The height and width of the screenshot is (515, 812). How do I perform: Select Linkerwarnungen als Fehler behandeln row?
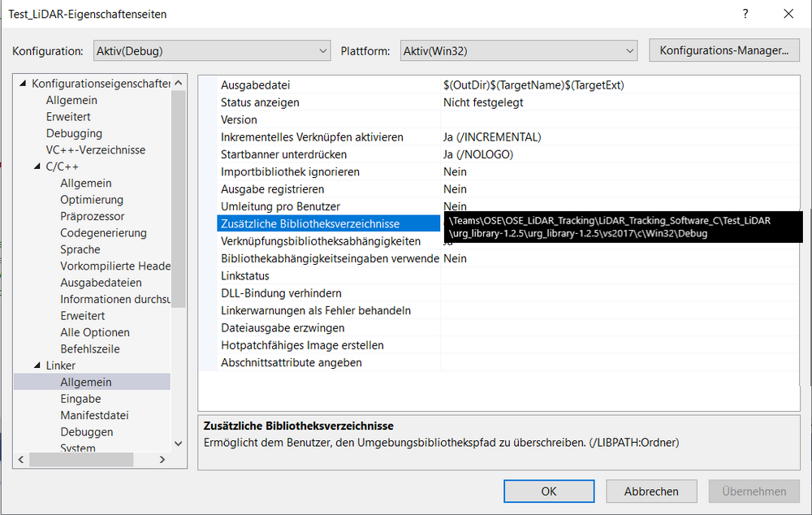tap(315, 310)
